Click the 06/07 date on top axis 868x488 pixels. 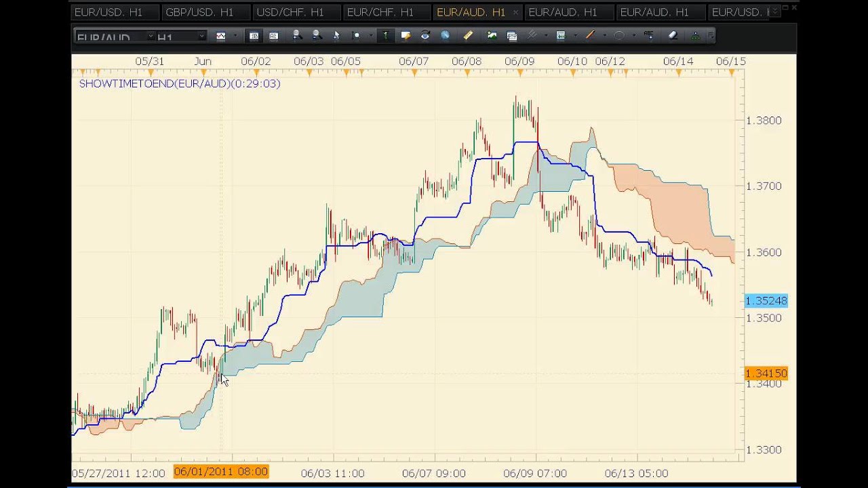tap(414, 61)
